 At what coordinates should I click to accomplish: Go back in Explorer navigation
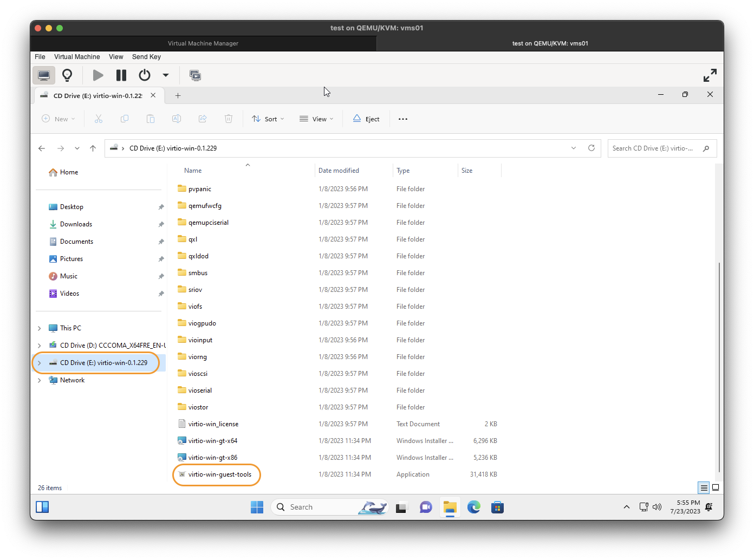pos(42,148)
